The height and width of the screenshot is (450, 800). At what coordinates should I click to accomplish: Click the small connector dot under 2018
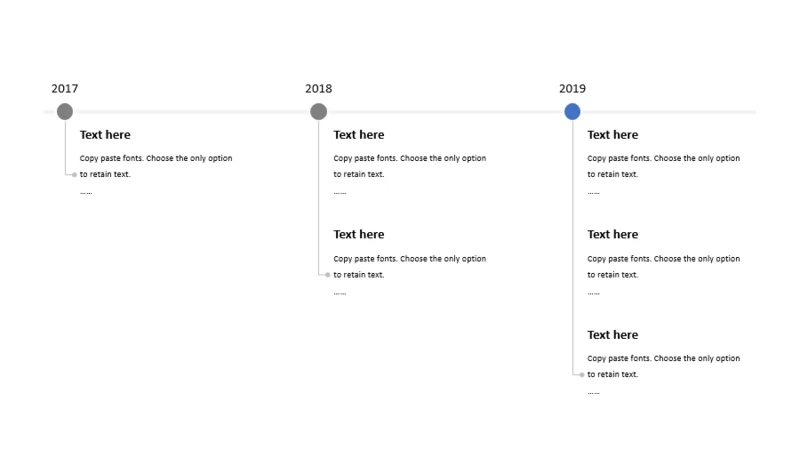[x=328, y=275]
